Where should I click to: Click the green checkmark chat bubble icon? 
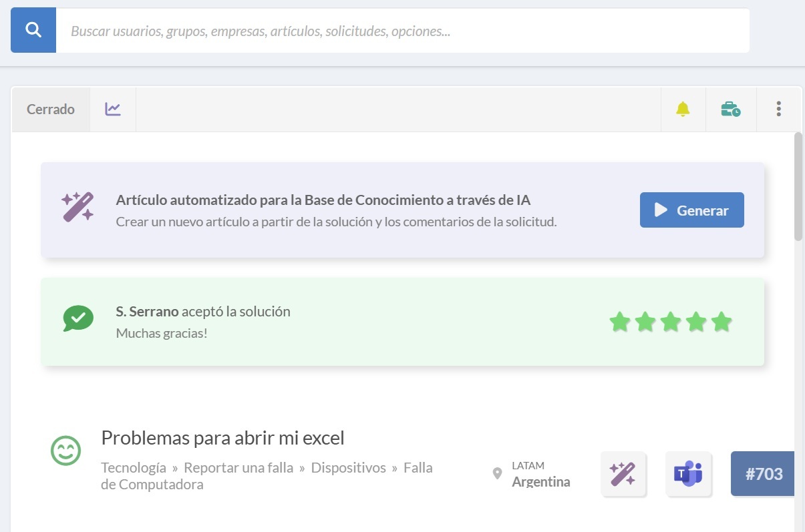(x=78, y=318)
